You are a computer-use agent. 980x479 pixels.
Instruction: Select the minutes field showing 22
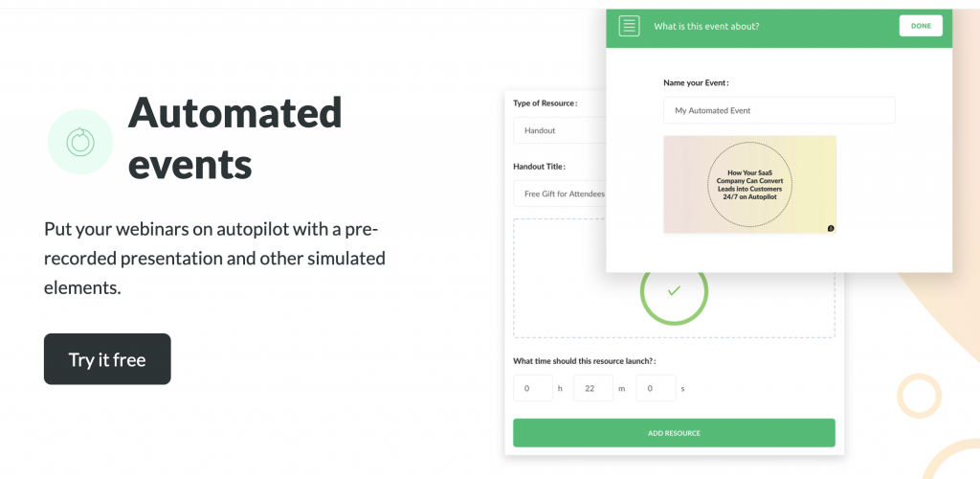click(x=593, y=388)
